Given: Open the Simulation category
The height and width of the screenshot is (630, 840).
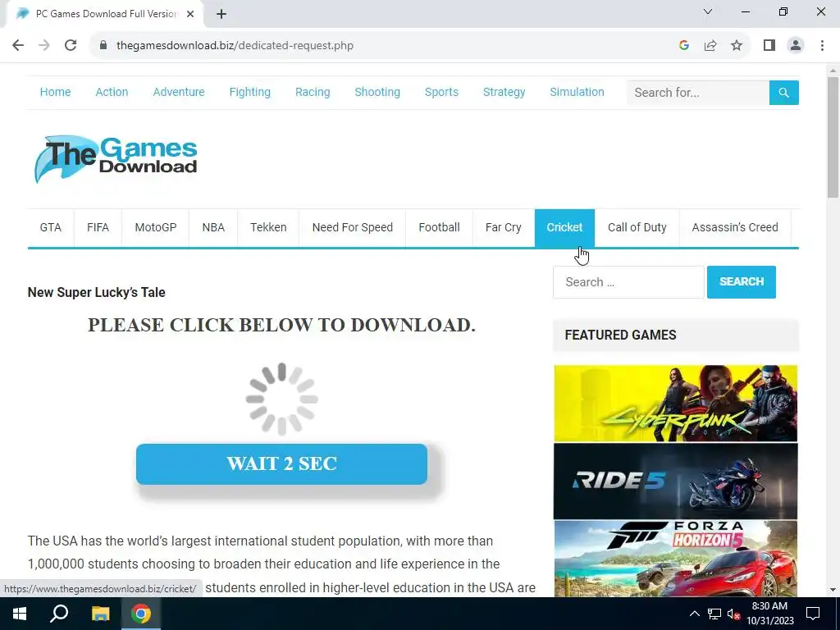Looking at the screenshot, I should point(577,92).
